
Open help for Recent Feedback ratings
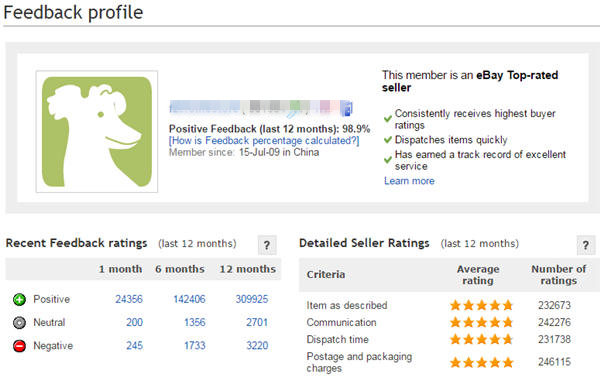coord(267,245)
